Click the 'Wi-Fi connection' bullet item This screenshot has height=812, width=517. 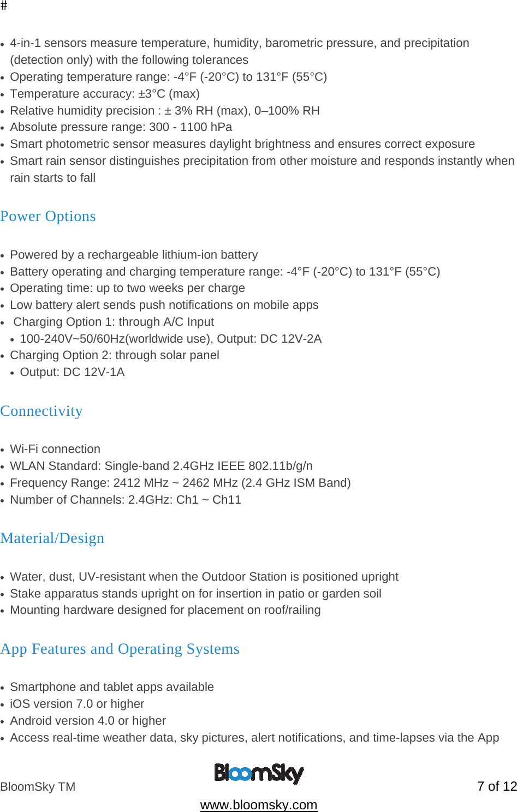coord(55,449)
